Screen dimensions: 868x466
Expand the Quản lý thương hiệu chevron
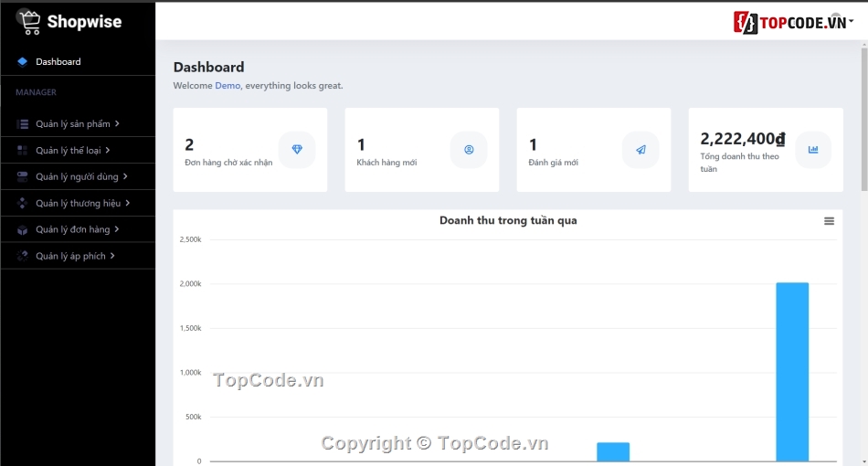point(128,203)
